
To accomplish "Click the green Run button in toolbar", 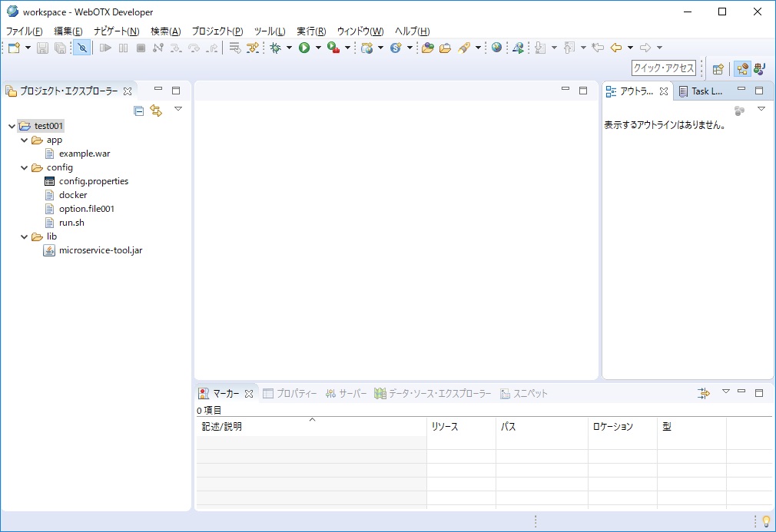I will (x=304, y=48).
